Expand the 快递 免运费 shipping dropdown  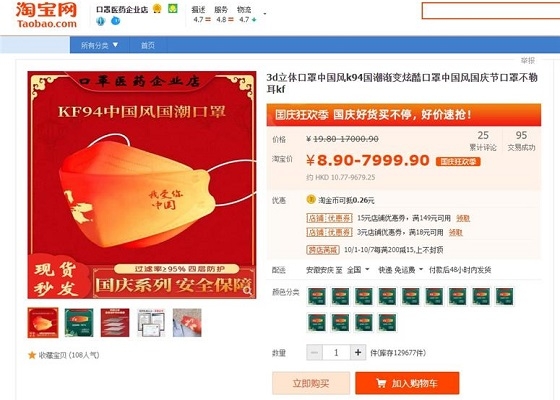coord(400,270)
